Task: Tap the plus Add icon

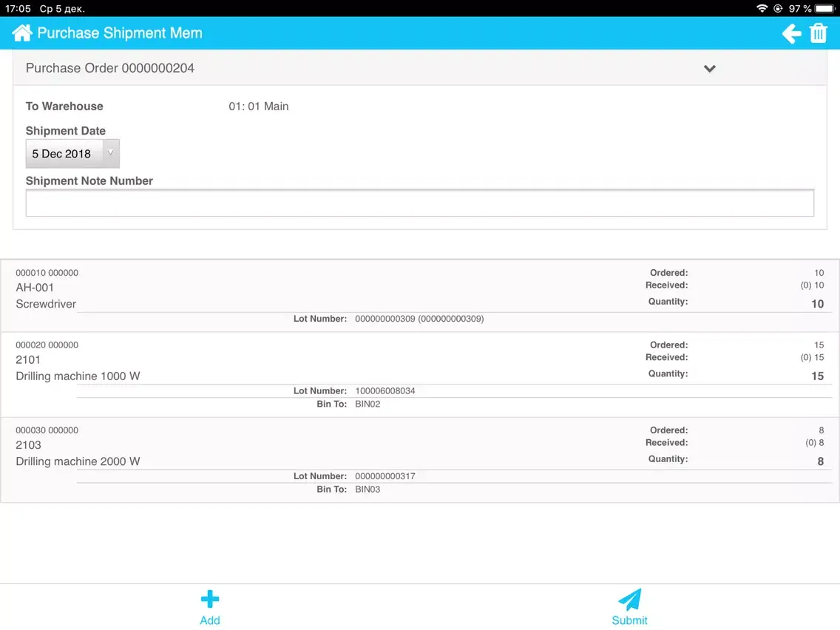Action: point(210,600)
